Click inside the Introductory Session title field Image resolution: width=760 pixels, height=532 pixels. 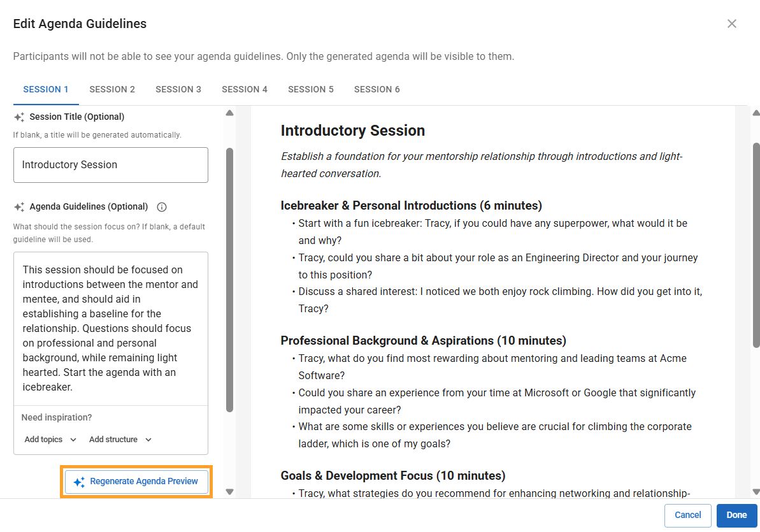pos(110,164)
